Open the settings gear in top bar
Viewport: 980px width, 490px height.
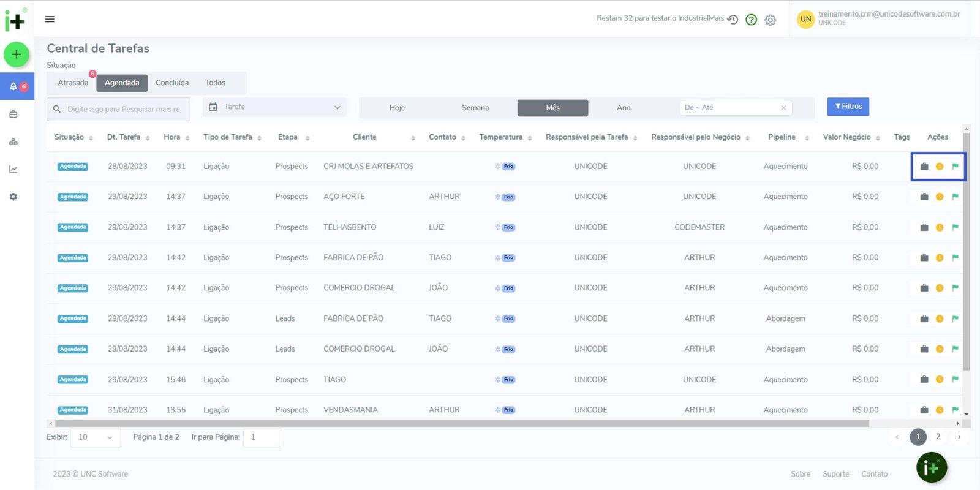pos(770,20)
